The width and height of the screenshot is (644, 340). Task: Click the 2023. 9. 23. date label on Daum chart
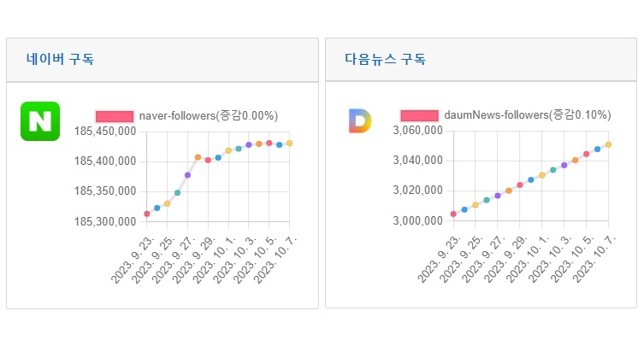(x=439, y=259)
